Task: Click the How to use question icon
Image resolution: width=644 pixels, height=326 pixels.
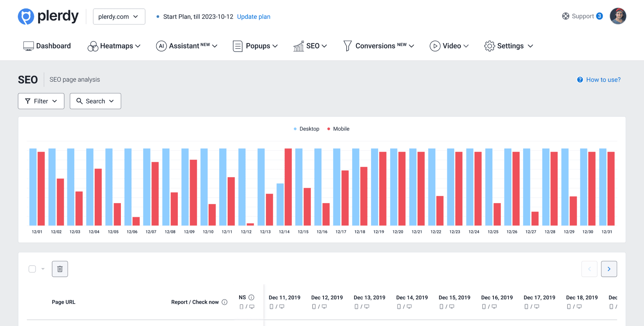Action: coord(580,80)
